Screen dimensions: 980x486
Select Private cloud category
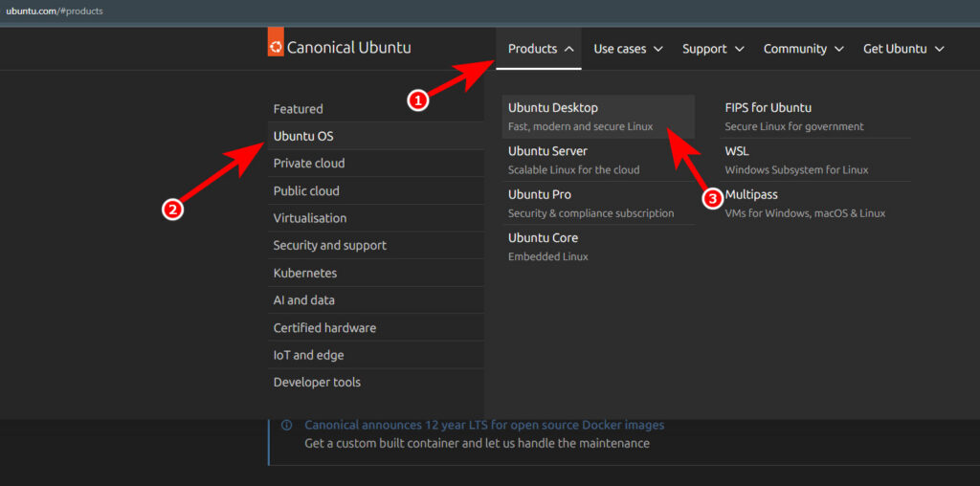tap(375, 164)
